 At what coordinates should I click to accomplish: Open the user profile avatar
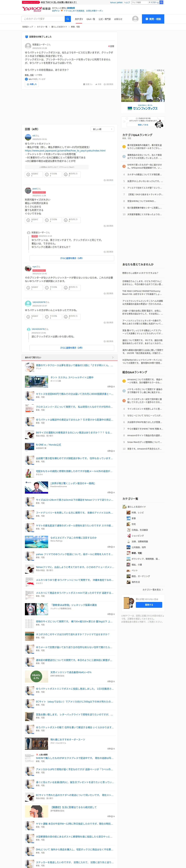135,19
